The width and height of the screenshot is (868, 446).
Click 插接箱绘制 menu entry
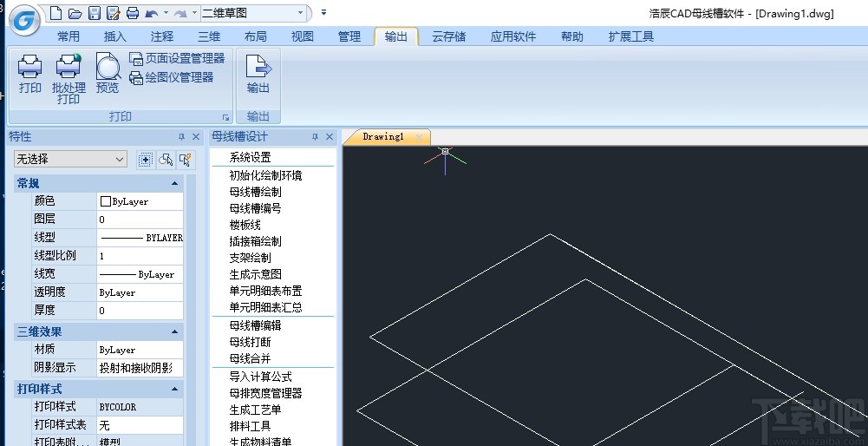coord(255,241)
